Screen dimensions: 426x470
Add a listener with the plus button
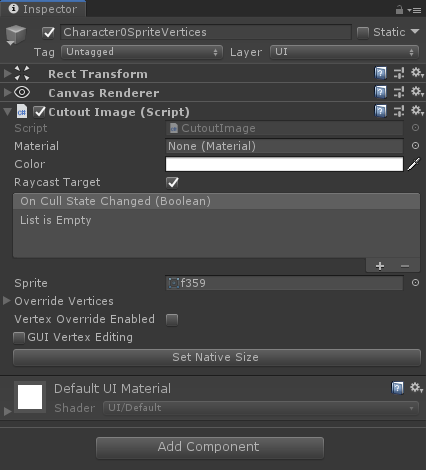click(x=380, y=266)
